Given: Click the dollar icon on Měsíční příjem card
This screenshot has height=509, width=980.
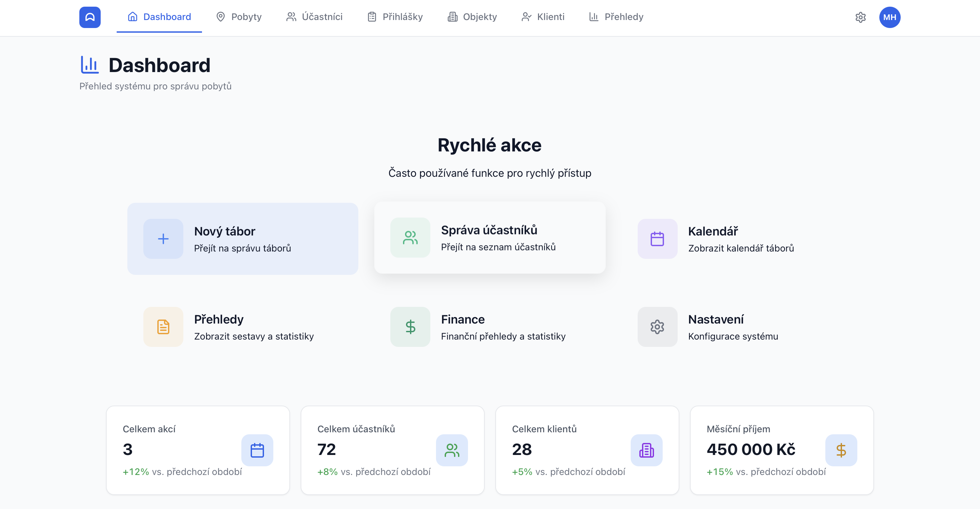Looking at the screenshot, I should [x=841, y=450].
